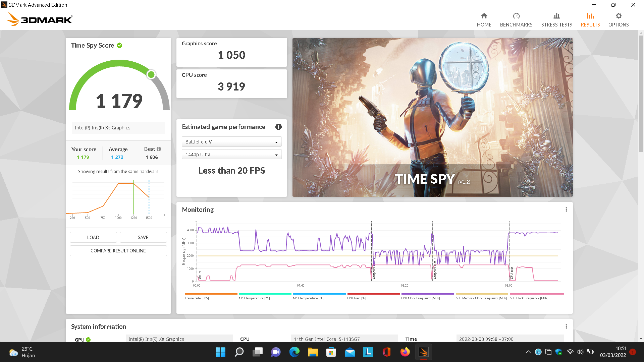
Task: Open Microsoft Edge from taskbar
Action: (x=294, y=352)
